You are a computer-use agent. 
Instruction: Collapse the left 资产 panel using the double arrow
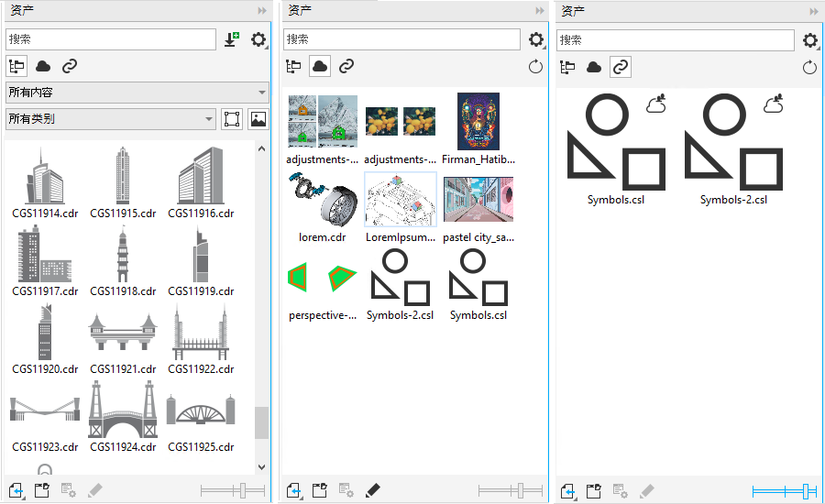pos(261,11)
